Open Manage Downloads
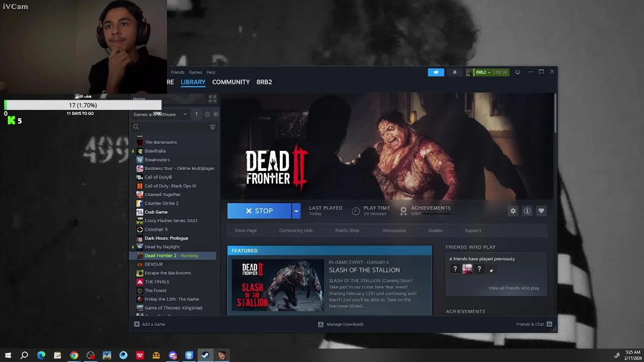 (x=341, y=324)
